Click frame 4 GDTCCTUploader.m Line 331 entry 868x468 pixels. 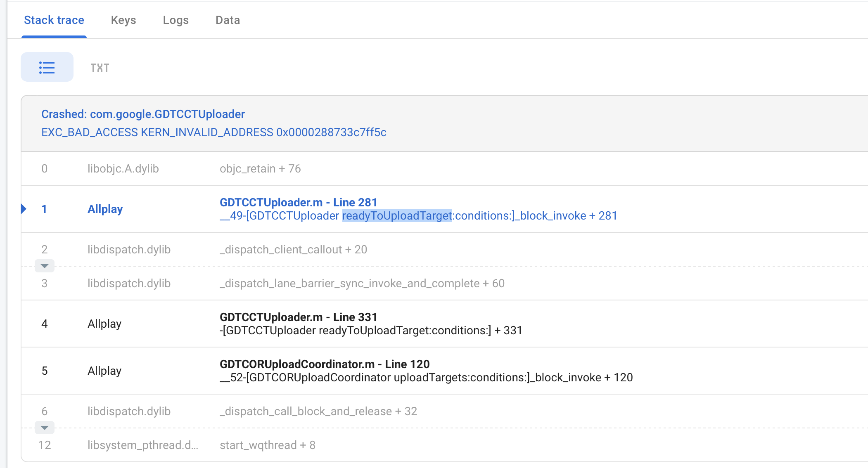[x=370, y=324]
